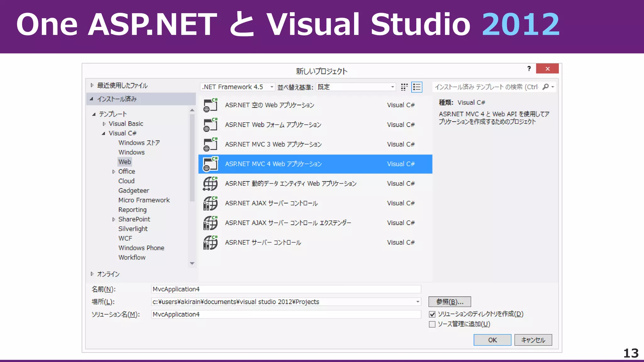Switch to medium icons list view
Image resolution: width=644 pixels, height=362 pixels.
tap(417, 87)
